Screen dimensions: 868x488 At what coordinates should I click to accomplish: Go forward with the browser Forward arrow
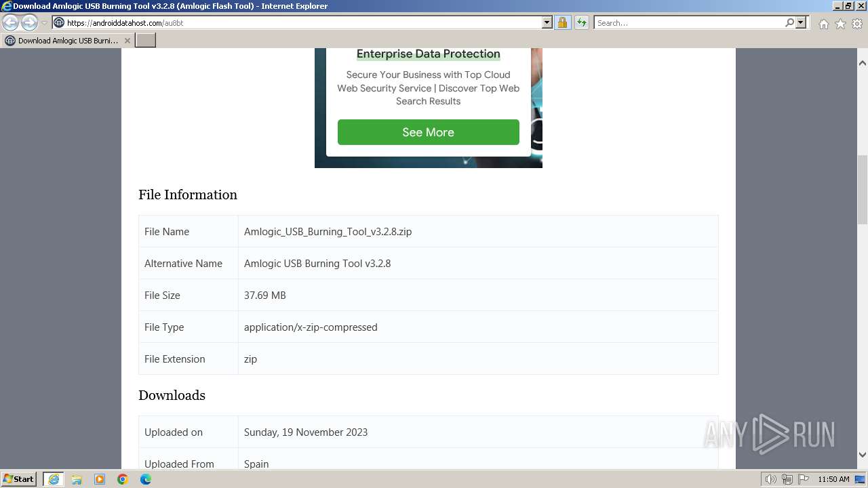coord(29,22)
